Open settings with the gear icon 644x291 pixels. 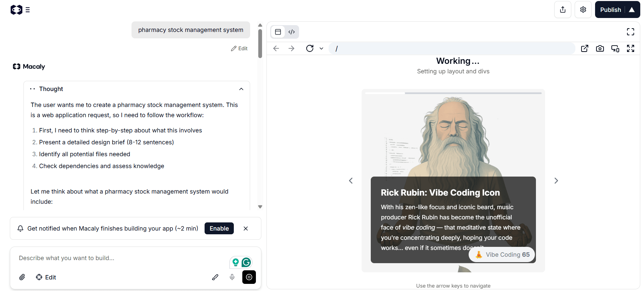[583, 10]
